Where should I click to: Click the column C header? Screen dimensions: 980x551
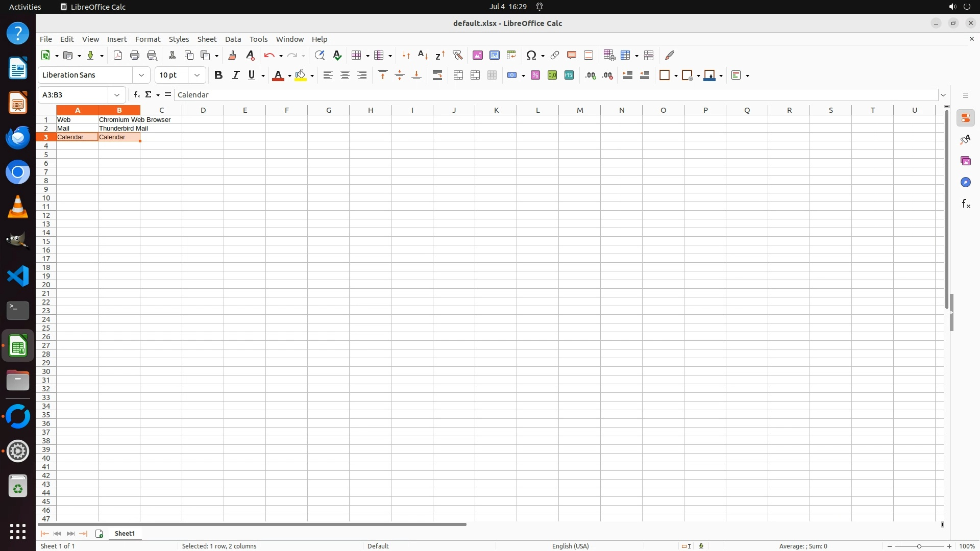161,110
